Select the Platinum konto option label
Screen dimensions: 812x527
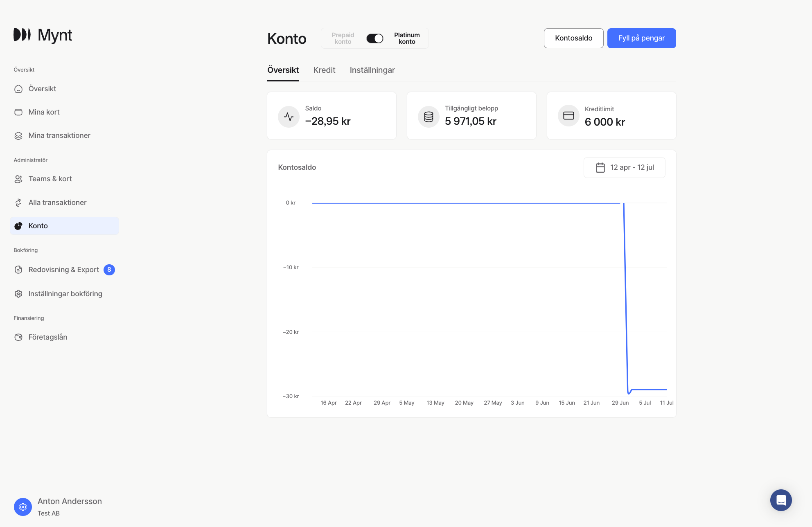[407, 38]
